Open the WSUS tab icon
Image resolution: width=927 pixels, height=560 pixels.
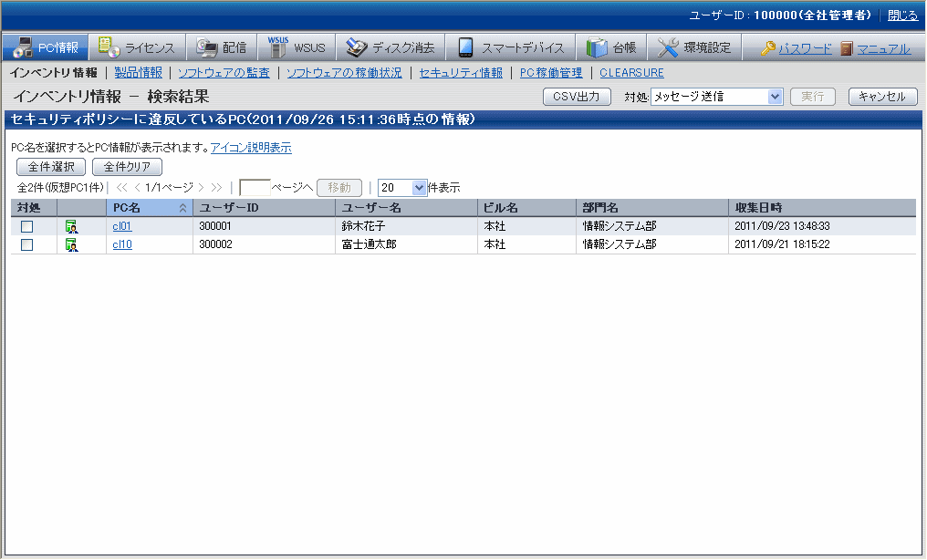point(278,47)
